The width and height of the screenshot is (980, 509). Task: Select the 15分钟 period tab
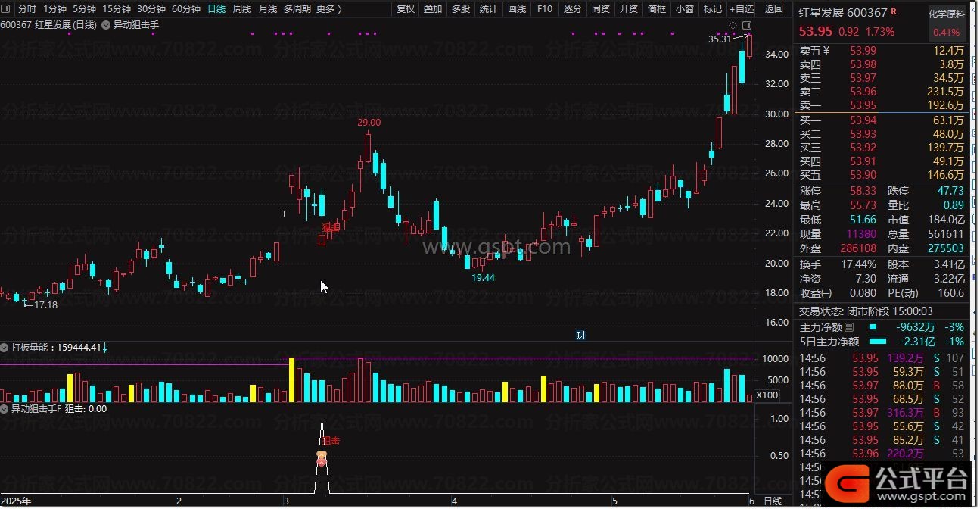coord(117,9)
